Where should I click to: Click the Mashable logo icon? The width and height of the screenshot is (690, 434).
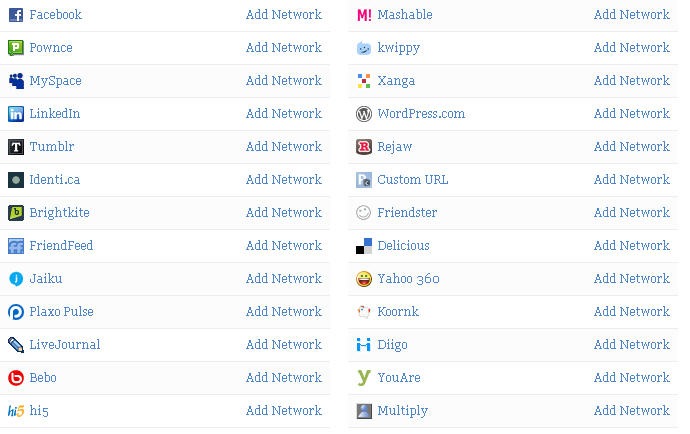click(x=364, y=15)
